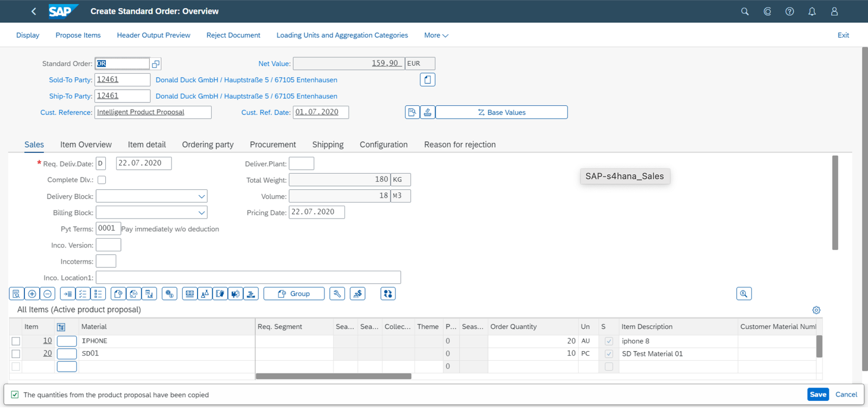Switch to the Item detail tab

(x=147, y=145)
